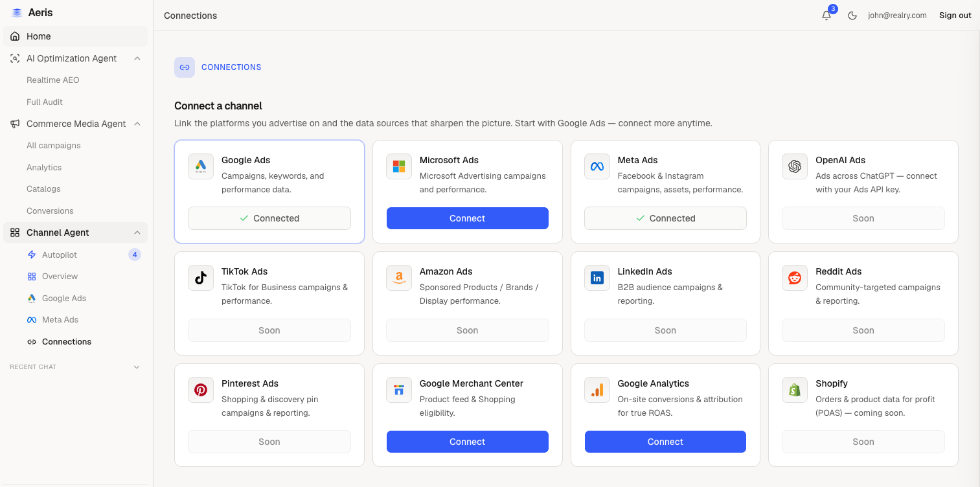Click the "Pinterest Ads" card title
The image size is (980, 487).
[250, 383]
